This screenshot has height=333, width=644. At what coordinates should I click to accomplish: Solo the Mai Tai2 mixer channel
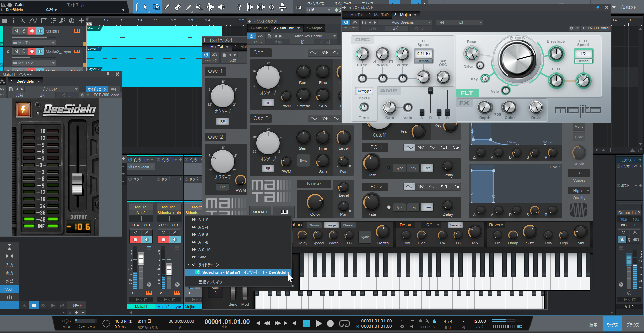(x=175, y=233)
